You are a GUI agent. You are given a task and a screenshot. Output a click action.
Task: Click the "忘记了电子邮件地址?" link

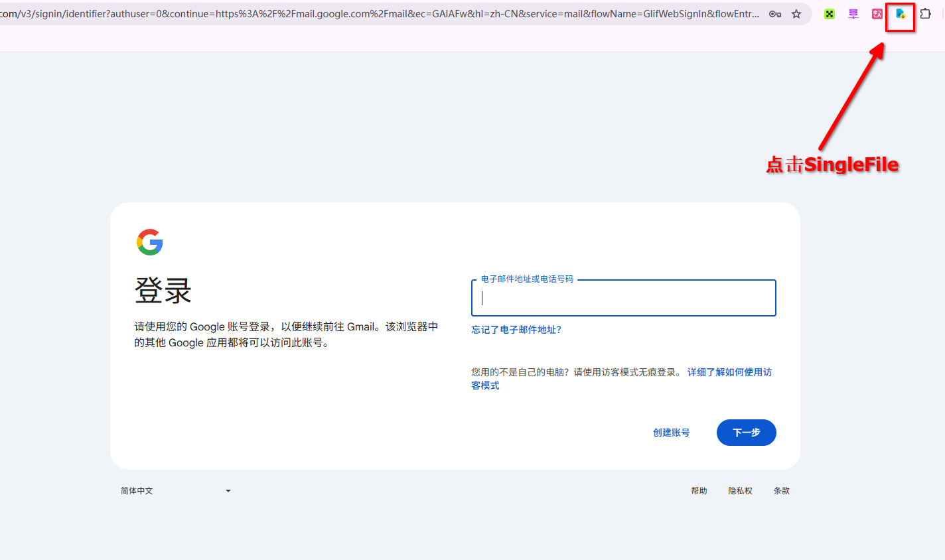(x=516, y=330)
